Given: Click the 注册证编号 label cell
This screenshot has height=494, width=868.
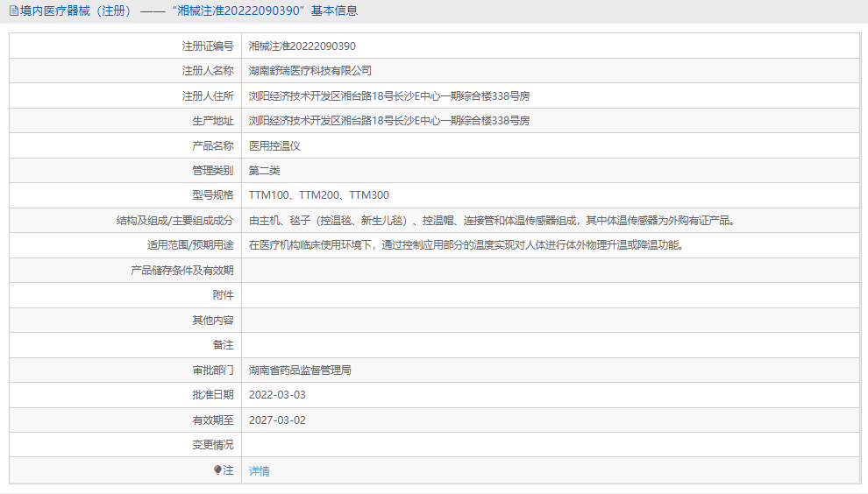Looking at the screenshot, I should 125,46.
